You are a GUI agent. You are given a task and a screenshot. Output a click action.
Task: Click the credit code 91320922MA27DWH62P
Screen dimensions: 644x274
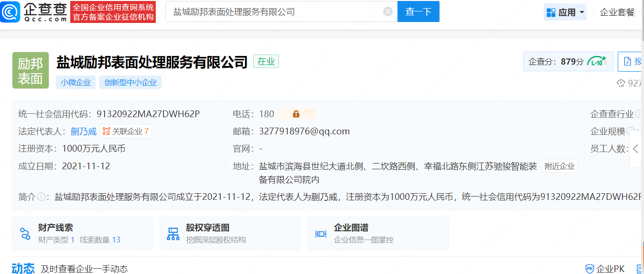pos(148,114)
